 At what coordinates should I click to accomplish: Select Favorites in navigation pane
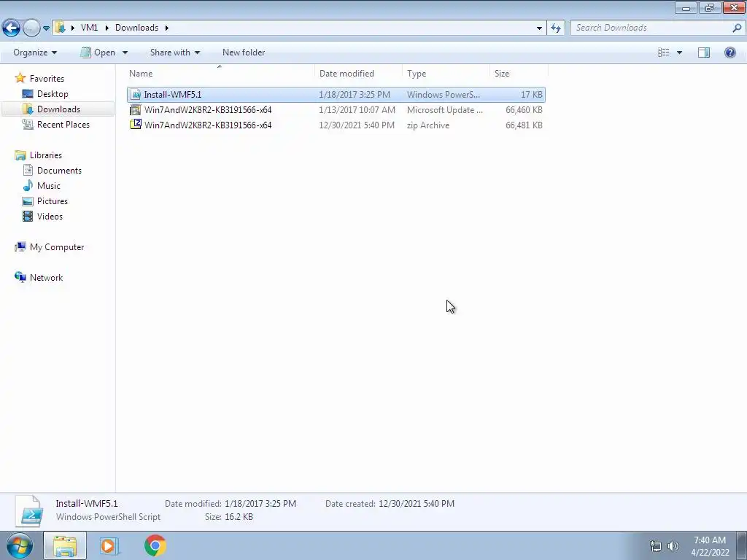pyautogui.click(x=47, y=79)
